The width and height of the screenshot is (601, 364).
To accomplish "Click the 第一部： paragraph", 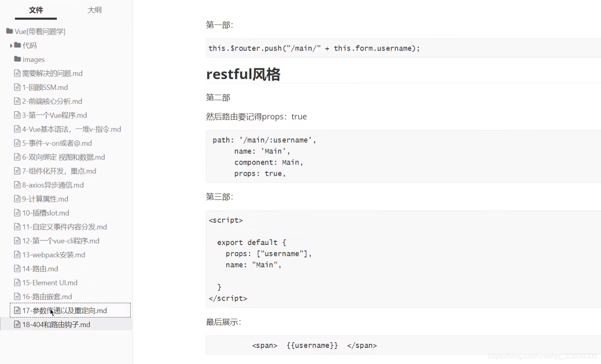I will (x=220, y=25).
